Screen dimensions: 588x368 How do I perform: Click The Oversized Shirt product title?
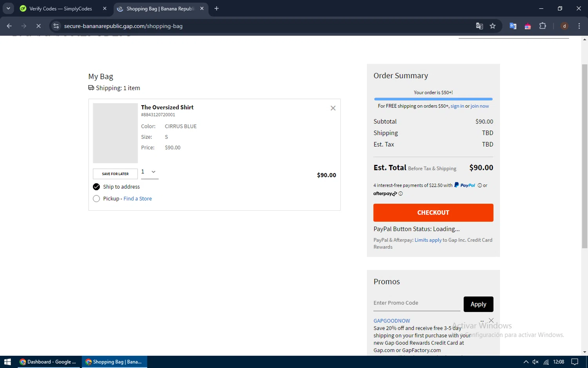[x=167, y=107]
